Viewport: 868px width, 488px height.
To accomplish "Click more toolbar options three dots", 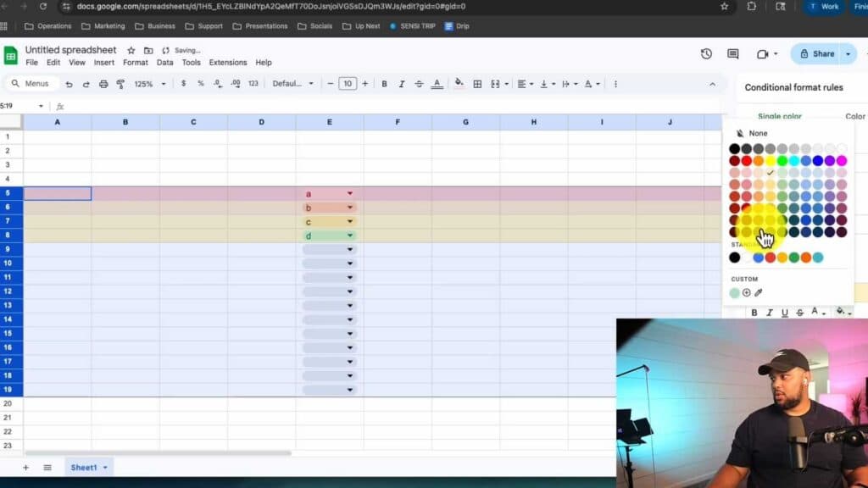I will 615,84.
